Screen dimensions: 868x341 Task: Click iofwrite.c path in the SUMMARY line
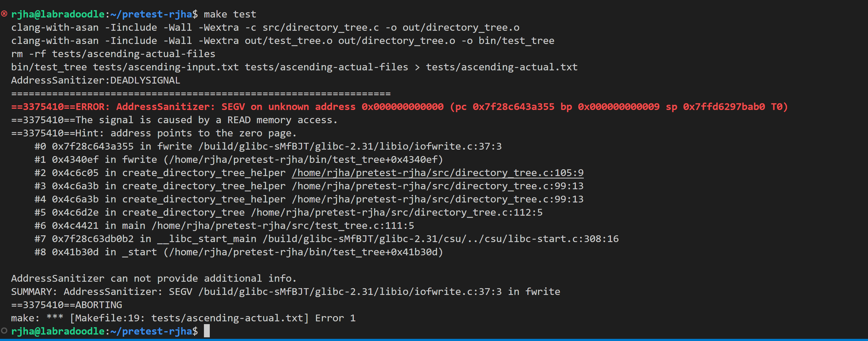tap(350, 292)
